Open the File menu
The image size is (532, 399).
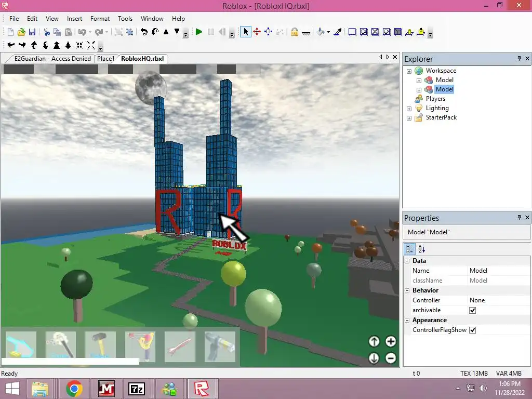pyautogui.click(x=14, y=19)
